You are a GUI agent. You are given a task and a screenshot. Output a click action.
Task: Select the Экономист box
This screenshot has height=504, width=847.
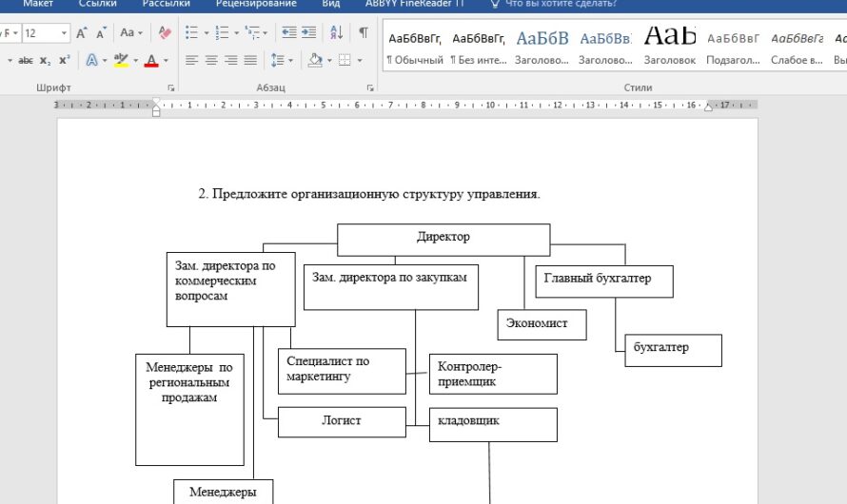[x=542, y=324]
